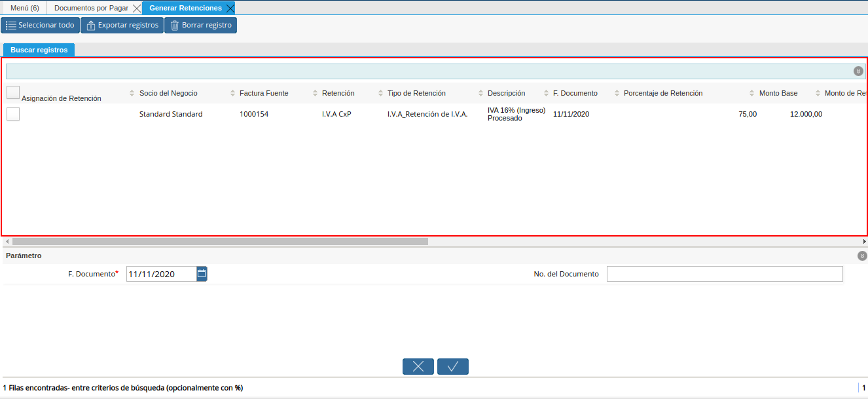Viewport: 868px width, 399px height.
Task: Click the Exportar registros button
Action: click(122, 26)
